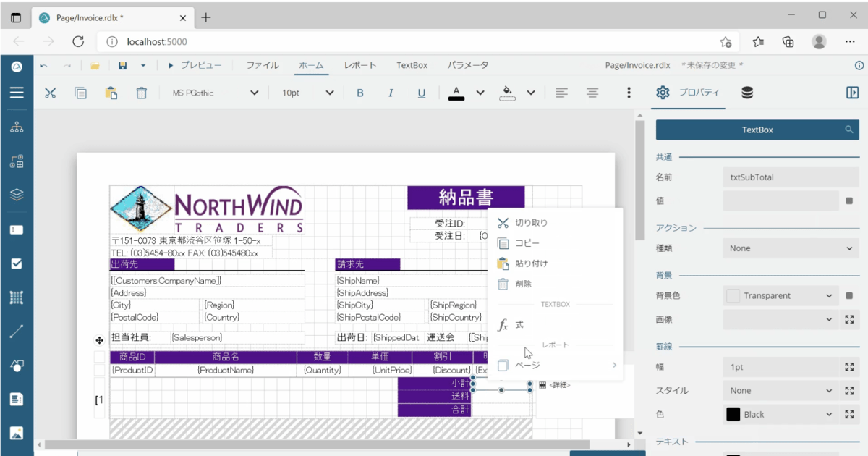Click the Save floppy disk icon

[x=122, y=65]
